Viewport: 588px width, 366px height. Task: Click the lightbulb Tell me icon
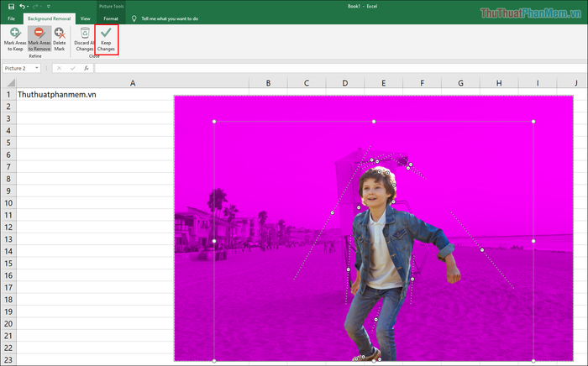(x=134, y=18)
